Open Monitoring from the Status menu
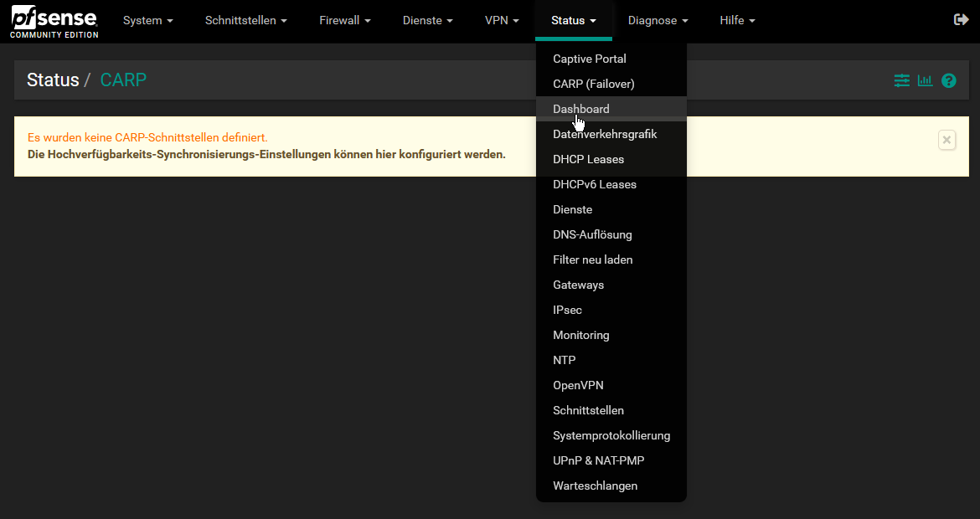 pyautogui.click(x=611, y=335)
